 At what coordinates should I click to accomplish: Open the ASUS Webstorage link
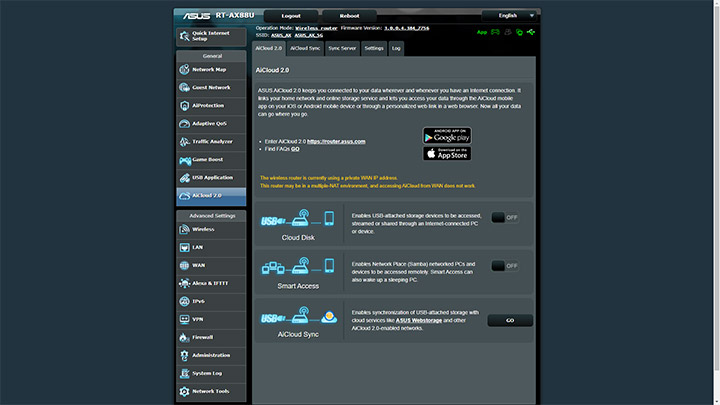click(419, 321)
